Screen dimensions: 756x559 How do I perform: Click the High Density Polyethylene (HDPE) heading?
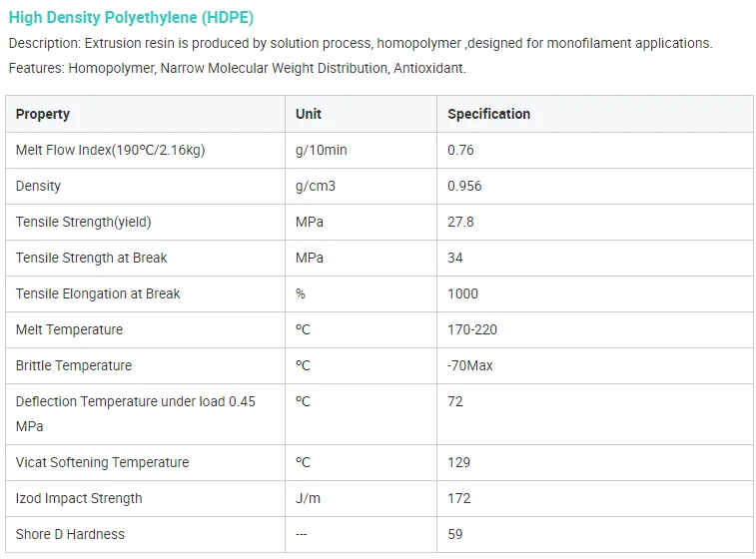tap(131, 18)
